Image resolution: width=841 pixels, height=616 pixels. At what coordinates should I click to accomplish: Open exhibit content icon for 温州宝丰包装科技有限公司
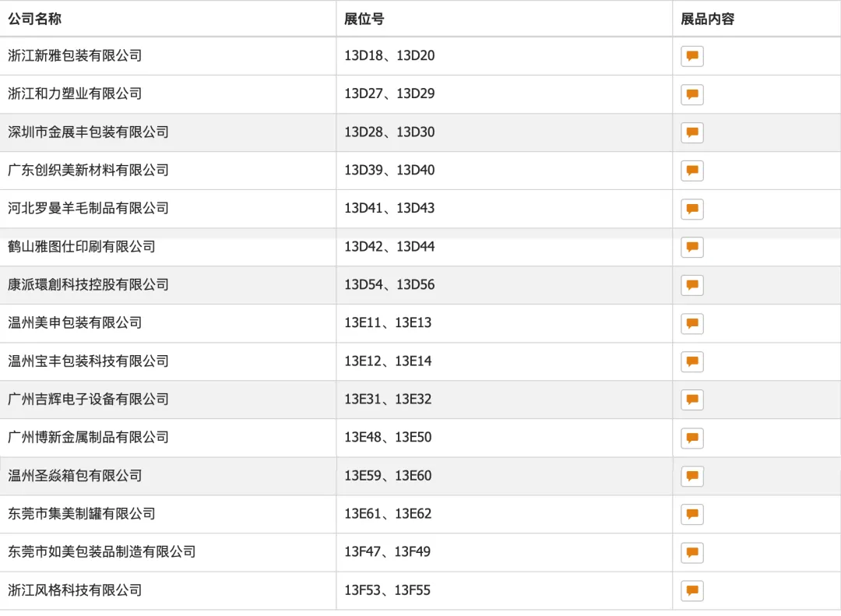[x=692, y=361]
